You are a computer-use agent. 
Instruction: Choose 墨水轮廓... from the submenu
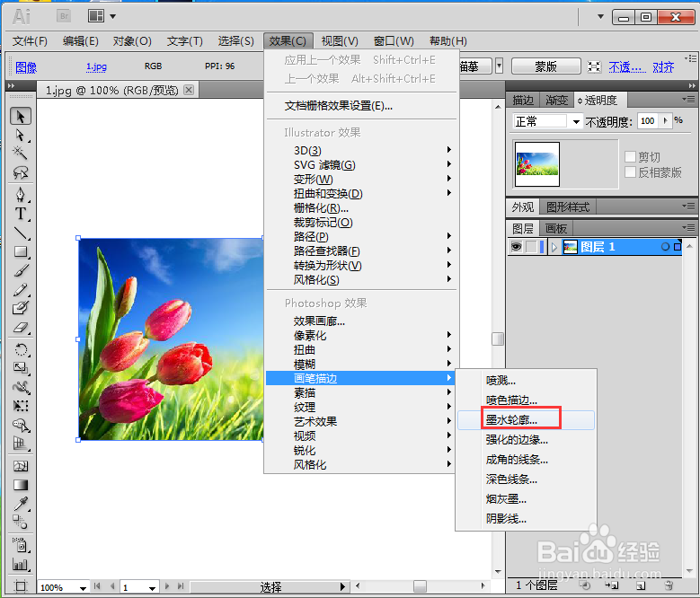[x=527, y=420]
